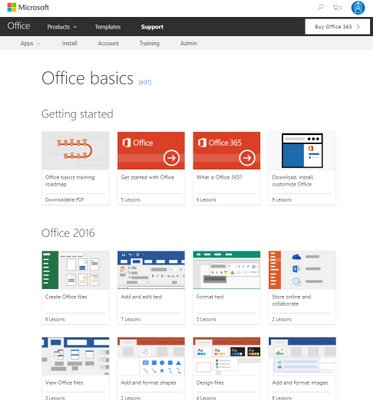Select the Support menu item

152,27
